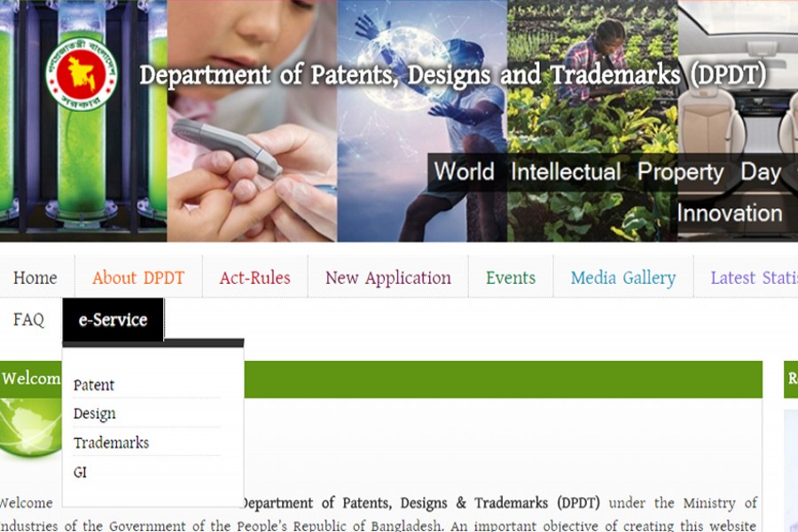Click the World Intellectual Property Day banner text
The height and width of the screenshot is (532, 798).
click(x=607, y=171)
